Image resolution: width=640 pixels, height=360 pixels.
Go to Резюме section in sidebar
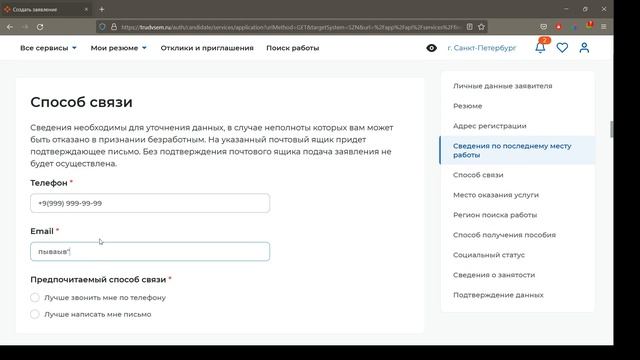[467, 106]
